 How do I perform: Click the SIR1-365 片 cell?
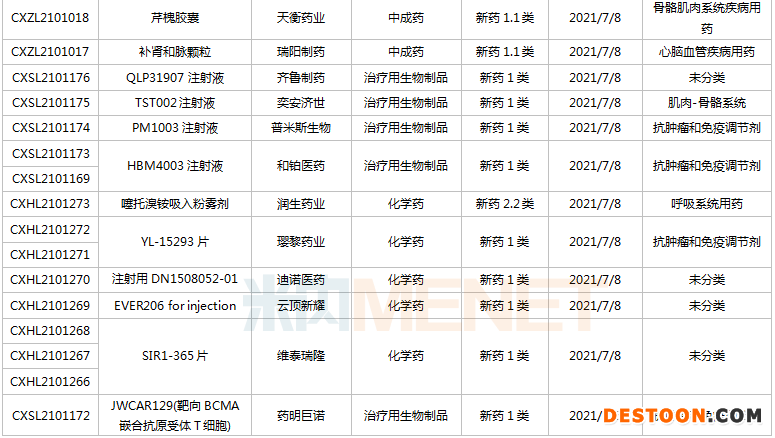click(x=175, y=356)
